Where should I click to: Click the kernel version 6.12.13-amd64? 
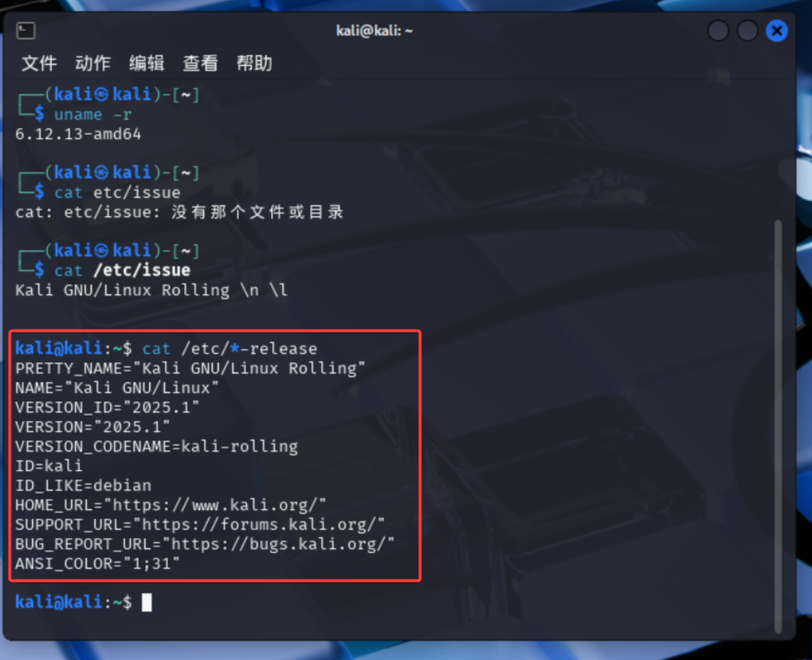[78, 134]
